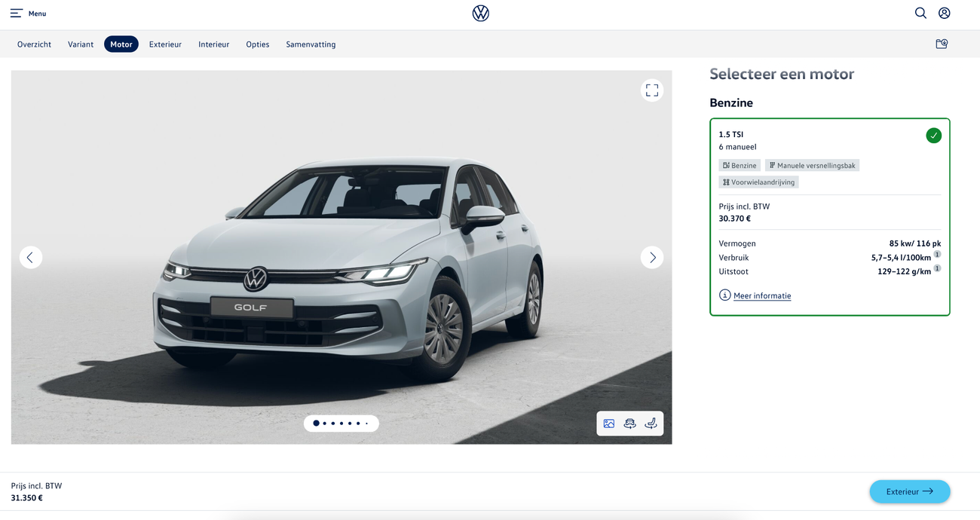Viewport: 980px width, 520px height.
Task: Click the 1.5 TSI engine title
Action: (731, 134)
